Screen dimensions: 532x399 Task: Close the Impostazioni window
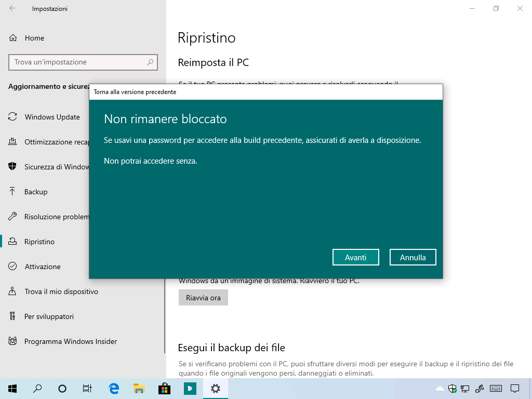coord(520,8)
